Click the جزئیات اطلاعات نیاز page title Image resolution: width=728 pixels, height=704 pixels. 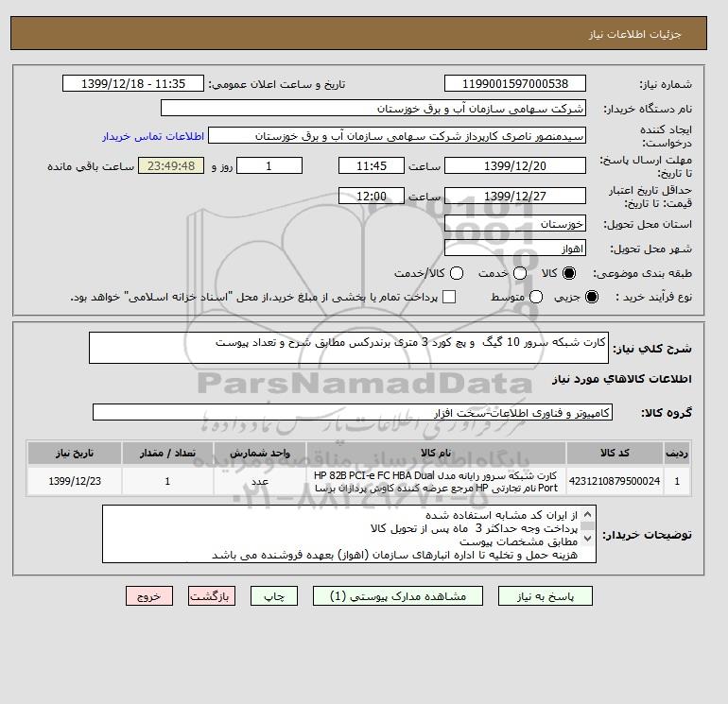pos(634,34)
